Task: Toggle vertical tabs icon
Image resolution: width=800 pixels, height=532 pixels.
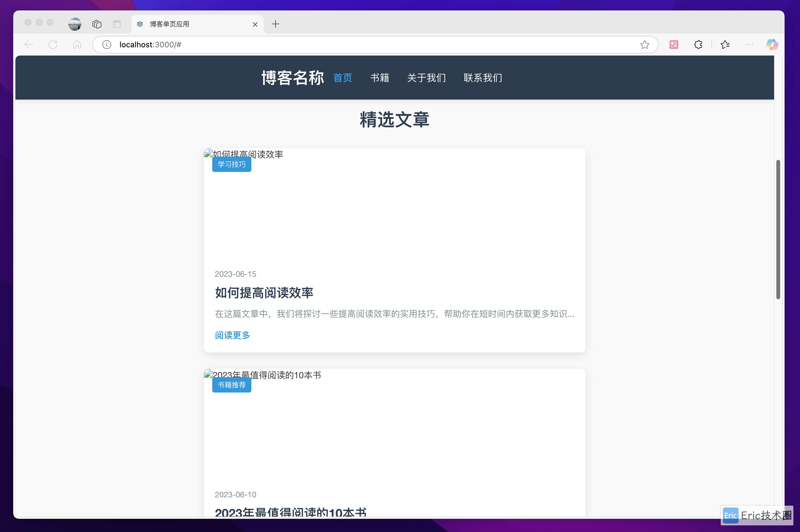Action: pos(117,24)
